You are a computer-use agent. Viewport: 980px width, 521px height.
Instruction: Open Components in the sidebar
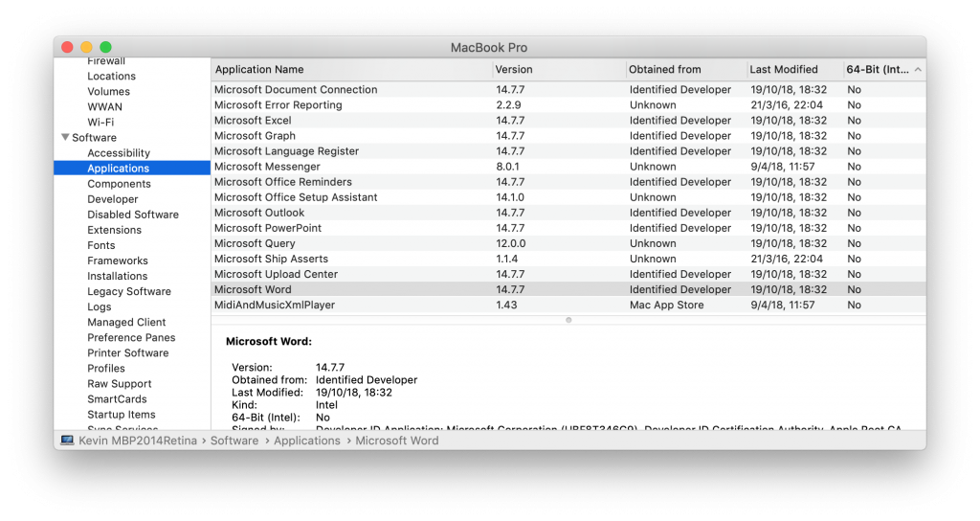[120, 184]
